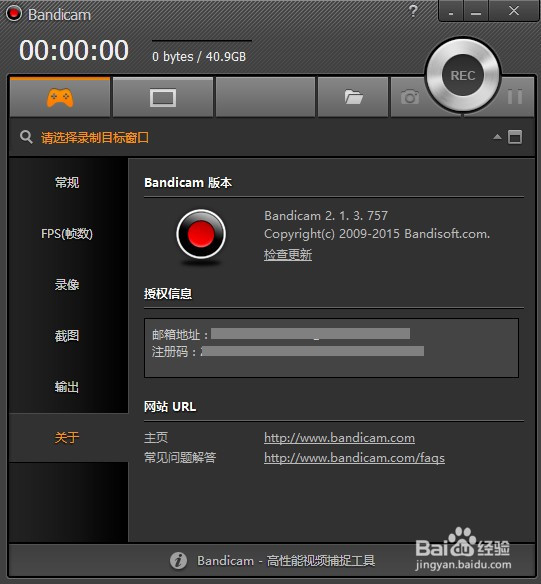This screenshot has width=541, height=584.
Task: Click storage progress bar above bytes text
Action: point(202,41)
